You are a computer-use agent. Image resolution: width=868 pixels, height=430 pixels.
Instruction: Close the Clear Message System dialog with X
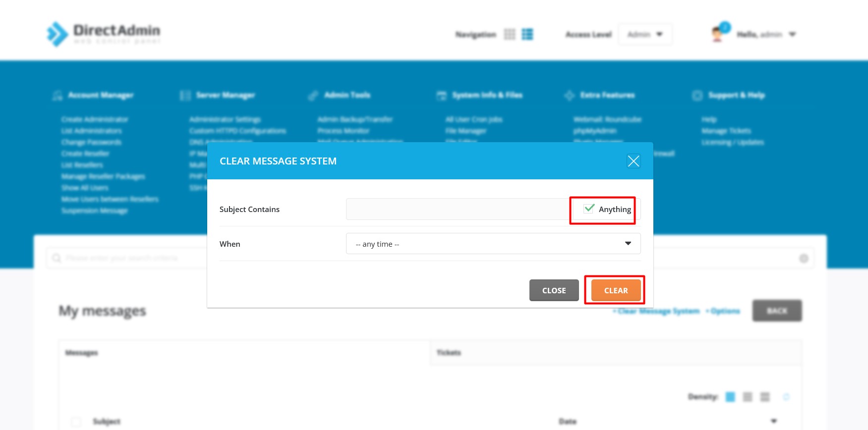633,161
